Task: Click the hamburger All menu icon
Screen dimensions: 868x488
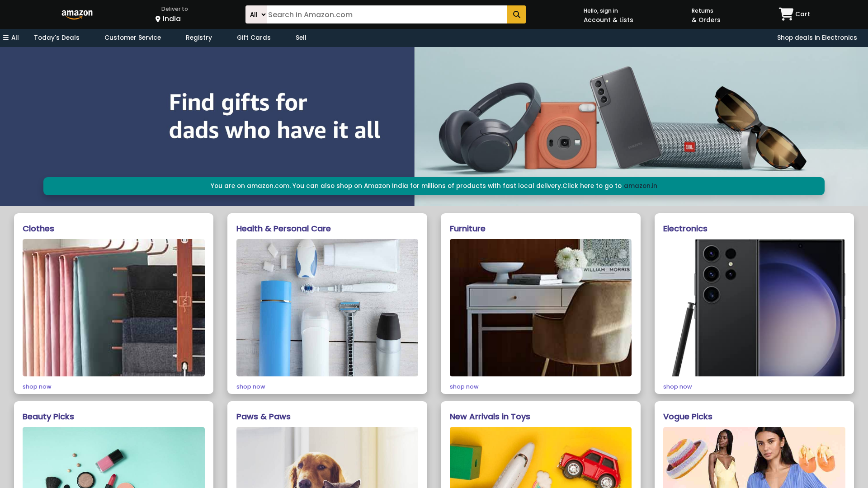Action: click(6, 38)
